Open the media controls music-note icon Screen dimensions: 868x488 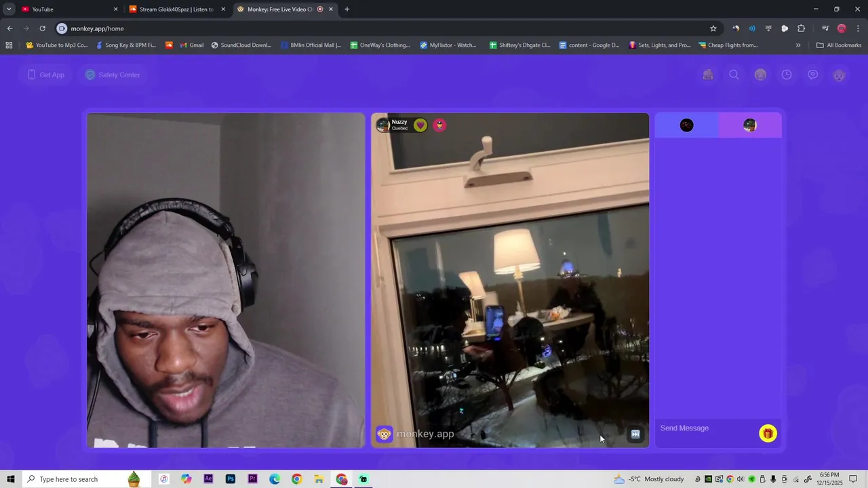click(825, 28)
